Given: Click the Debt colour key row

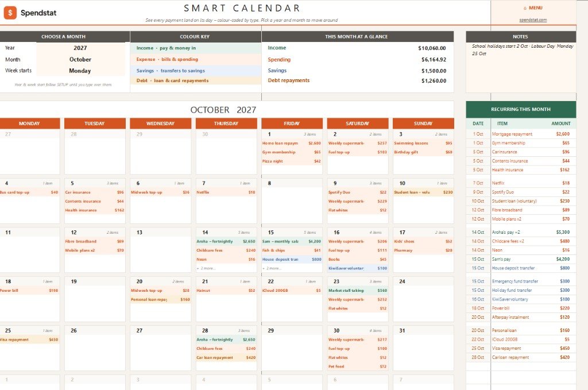Looking at the screenshot, I should tap(196, 80).
